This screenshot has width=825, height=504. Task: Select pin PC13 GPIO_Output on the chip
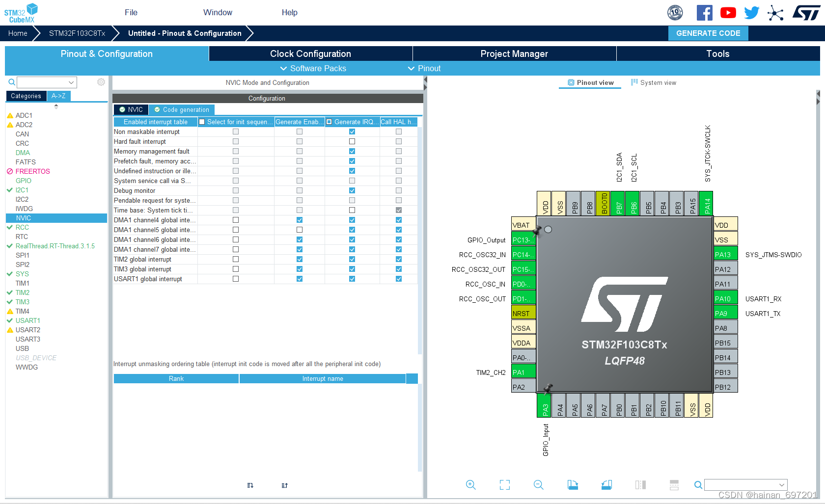pyautogui.click(x=523, y=239)
